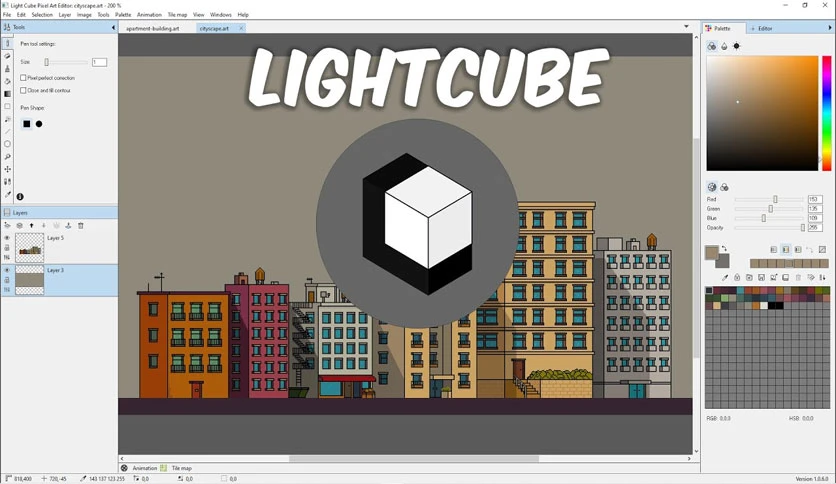Image resolution: width=836 pixels, height=484 pixels.
Task: Select the Line tool
Action: (7, 131)
